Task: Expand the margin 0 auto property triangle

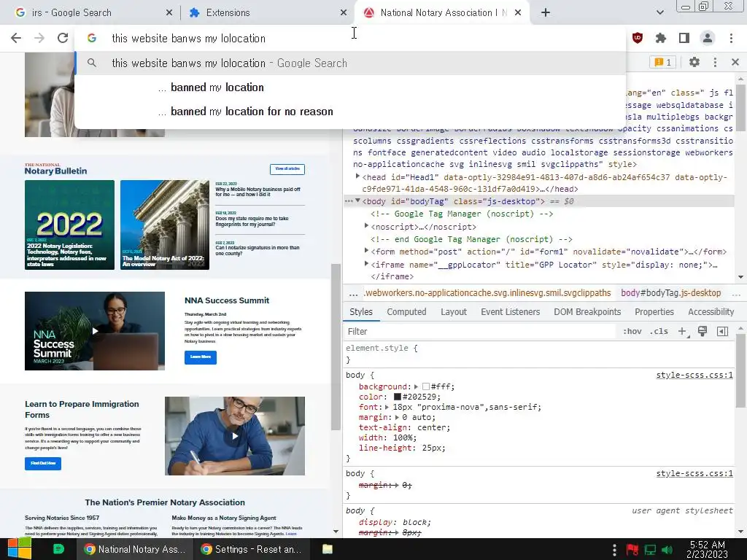Action: [397, 417]
